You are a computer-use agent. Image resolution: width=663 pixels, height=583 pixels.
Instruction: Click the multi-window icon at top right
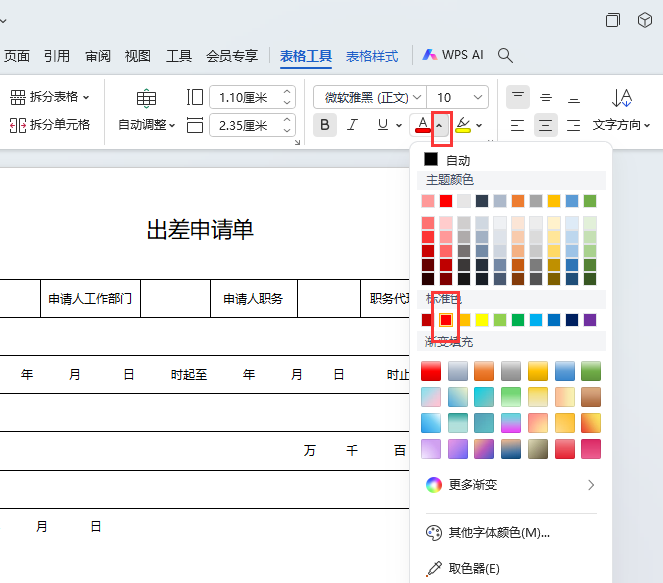613,20
